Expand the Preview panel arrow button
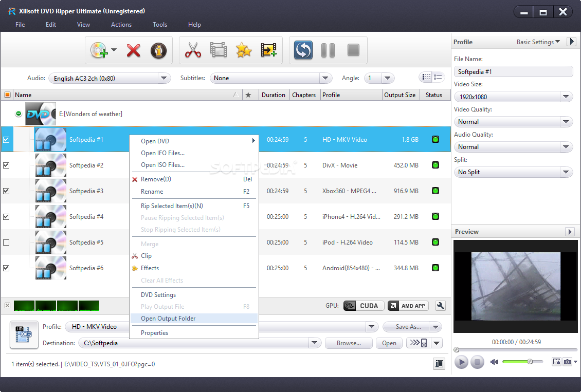Screen dimensions: 581x392 tap(570, 232)
